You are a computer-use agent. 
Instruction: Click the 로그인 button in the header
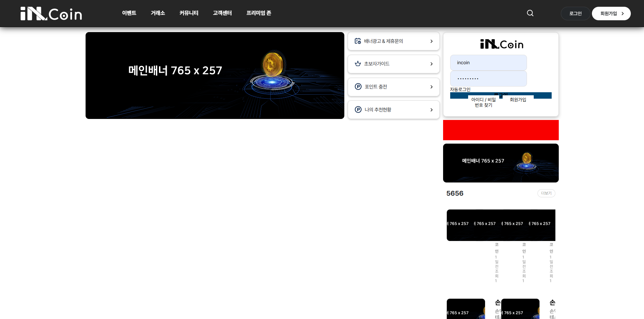[x=575, y=14]
